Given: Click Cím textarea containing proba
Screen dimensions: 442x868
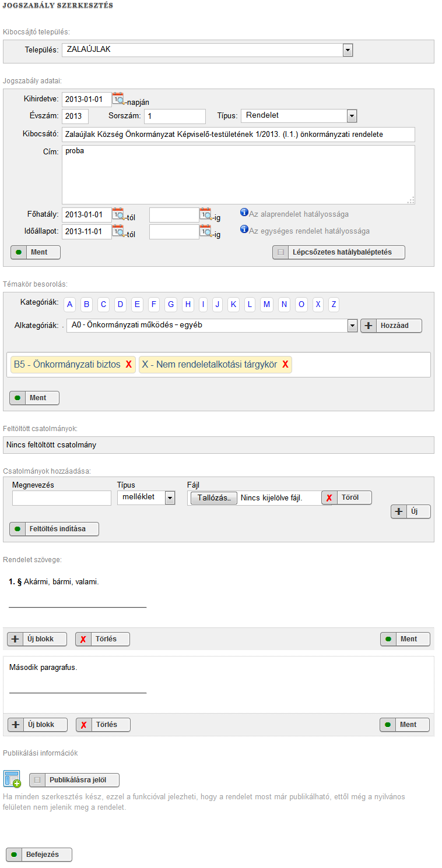Looking at the screenshot, I should click(238, 175).
